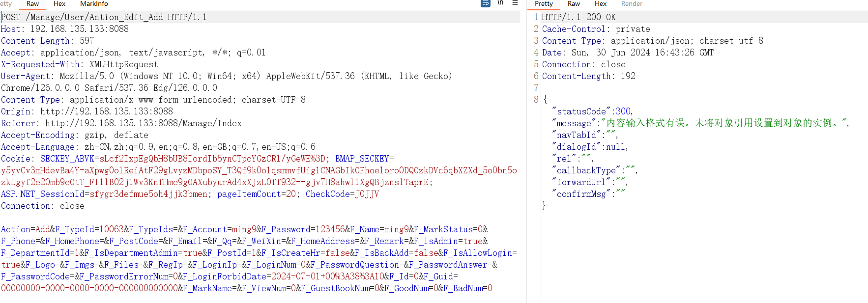The width and height of the screenshot is (868, 303).
Task: Switch to the response Raw tab
Action: click(574, 3)
